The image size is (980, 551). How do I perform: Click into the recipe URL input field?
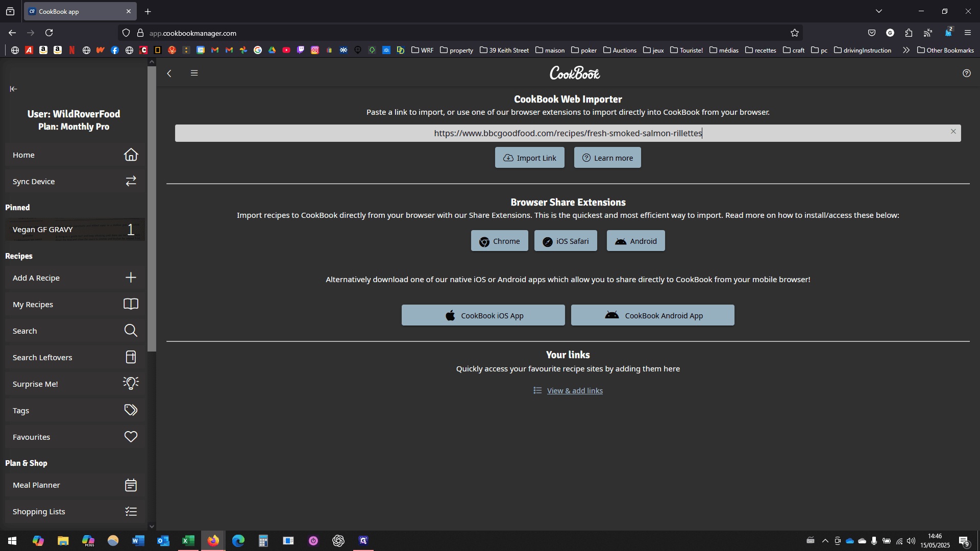pos(568,133)
